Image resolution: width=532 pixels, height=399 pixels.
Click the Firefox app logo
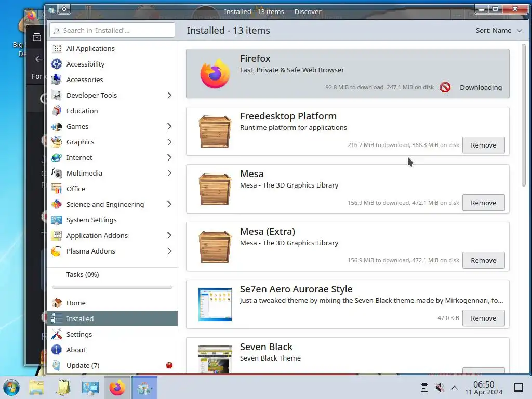(215, 74)
